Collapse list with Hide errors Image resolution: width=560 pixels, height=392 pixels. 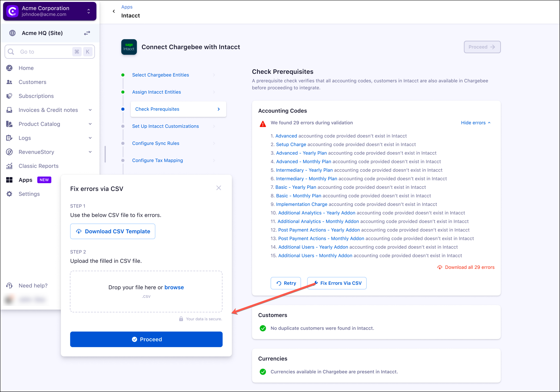pos(476,123)
